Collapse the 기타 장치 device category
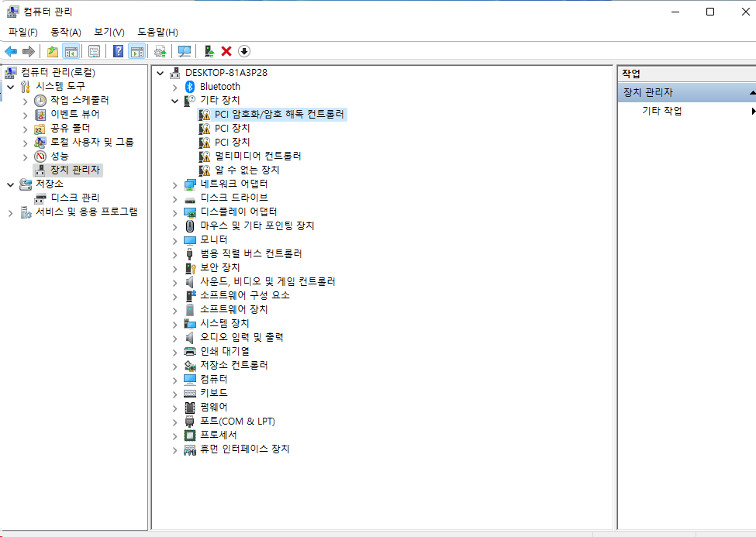 175,102
